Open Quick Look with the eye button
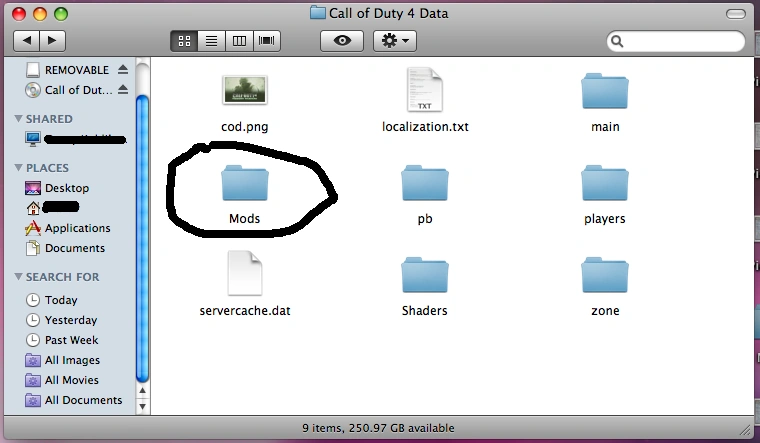This screenshot has height=443, width=760. pos(342,41)
